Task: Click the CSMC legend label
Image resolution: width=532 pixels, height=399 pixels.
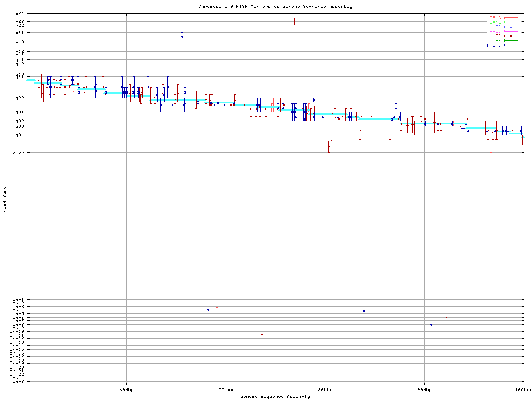Action: click(x=495, y=18)
